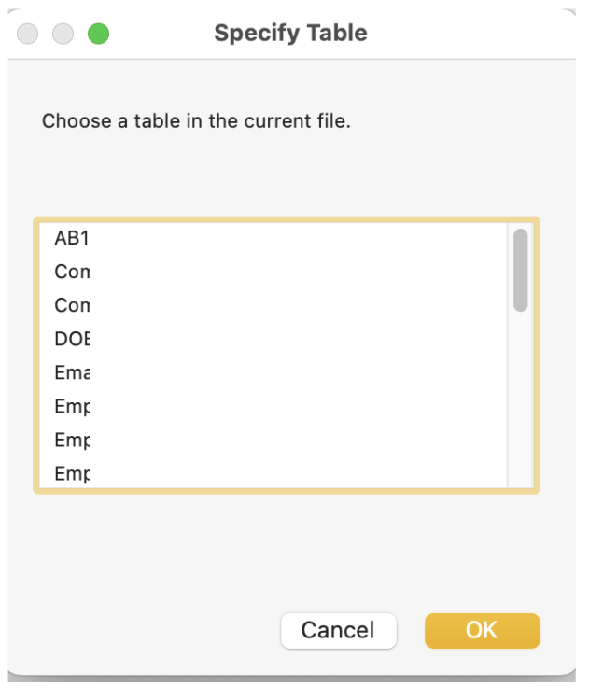This screenshot has height=700, width=589.
Task: Click the Specify Table title text
Action: pos(290,34)
